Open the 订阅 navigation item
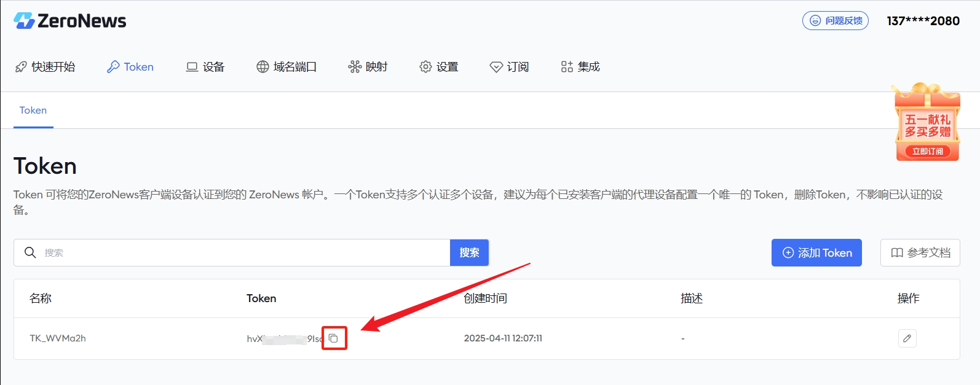This screenshot has height=385, width=980. click(509, 67)
